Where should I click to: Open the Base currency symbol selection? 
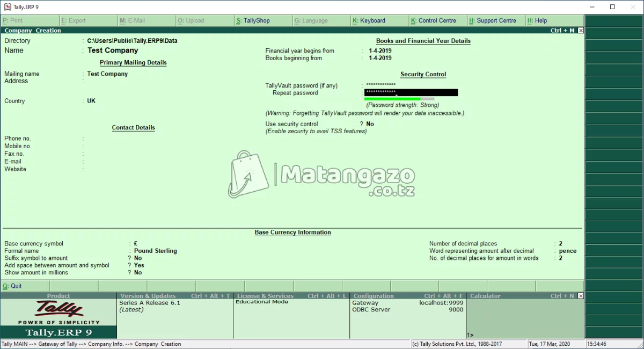click(136, 243)
